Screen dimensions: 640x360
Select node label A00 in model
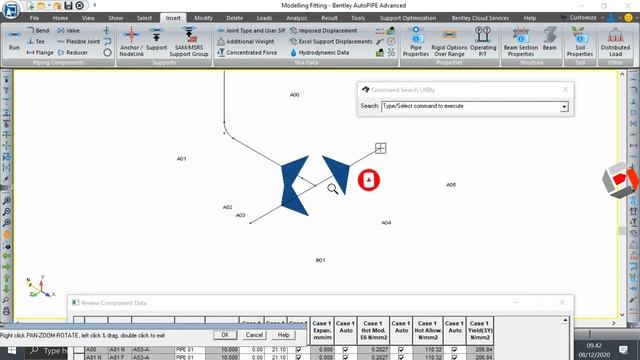pyautogui.click(x=294, y=95)
